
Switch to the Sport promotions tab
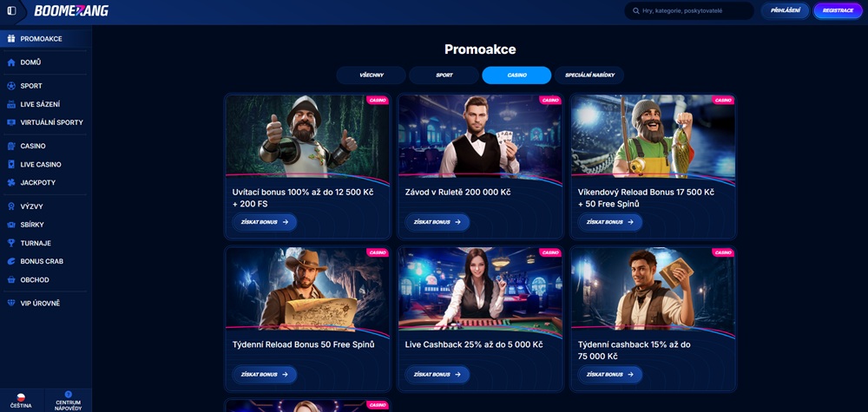click(444, 75)
